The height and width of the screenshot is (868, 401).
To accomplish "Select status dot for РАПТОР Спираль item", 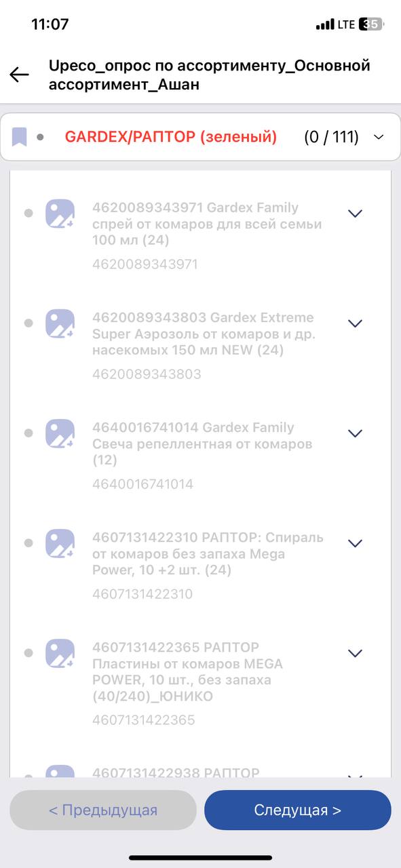I will pyautogui.click(x=28, y=542).
